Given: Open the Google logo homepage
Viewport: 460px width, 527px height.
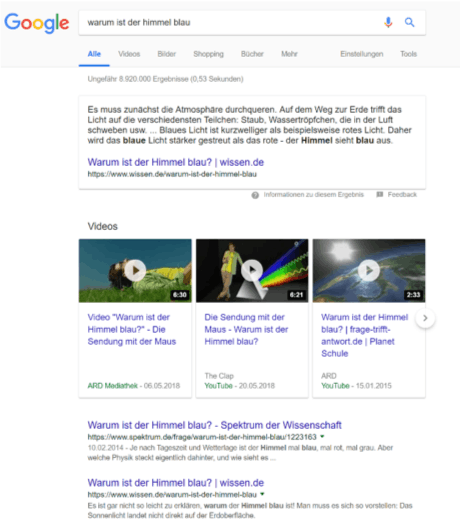Looking at the screenshot, I should click(37, 23).
